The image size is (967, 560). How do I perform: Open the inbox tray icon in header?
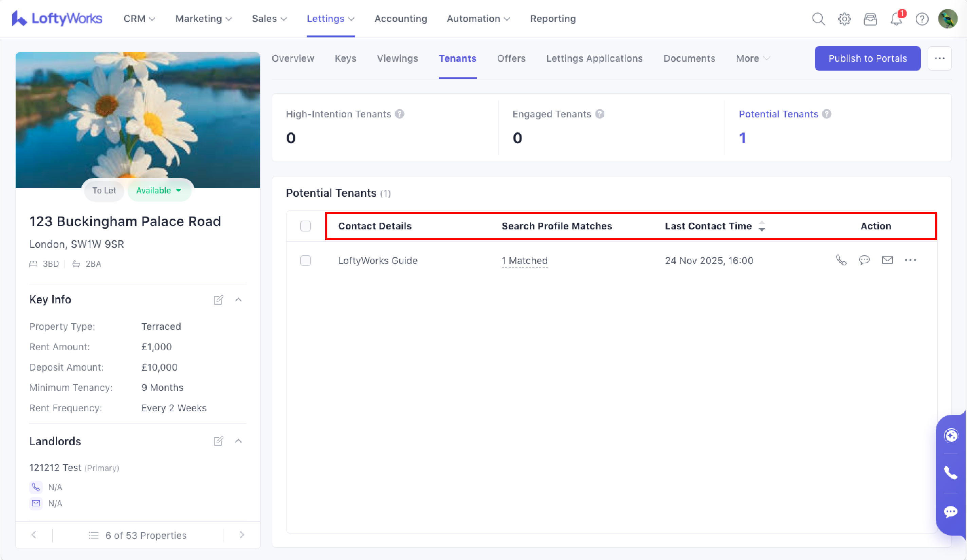click(870, 19)
